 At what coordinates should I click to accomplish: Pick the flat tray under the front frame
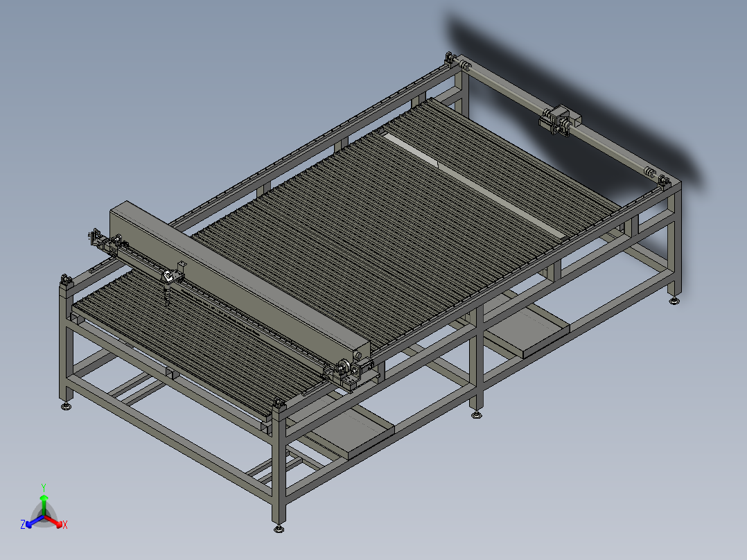350,430
